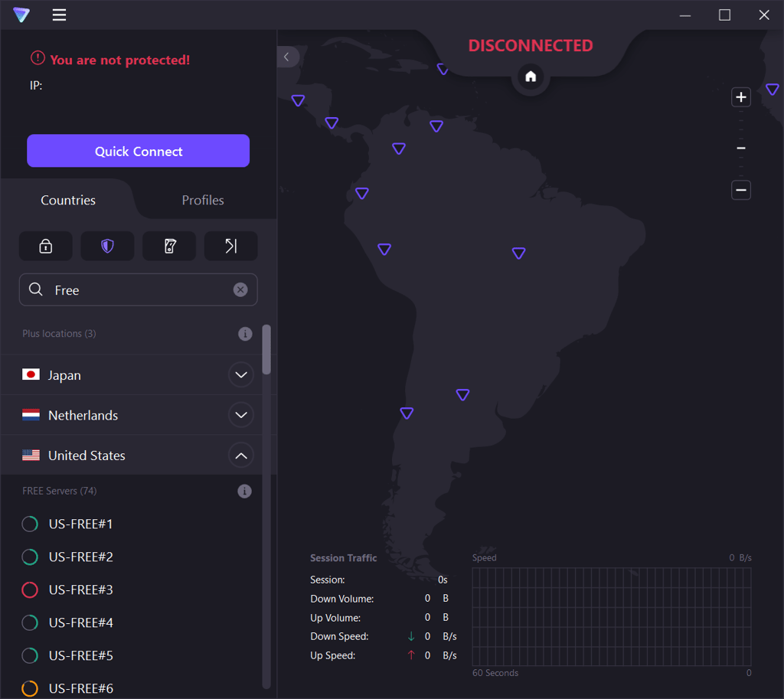Connect to US-FREE#2 server
784x699 pixels.
pos(80,557)
